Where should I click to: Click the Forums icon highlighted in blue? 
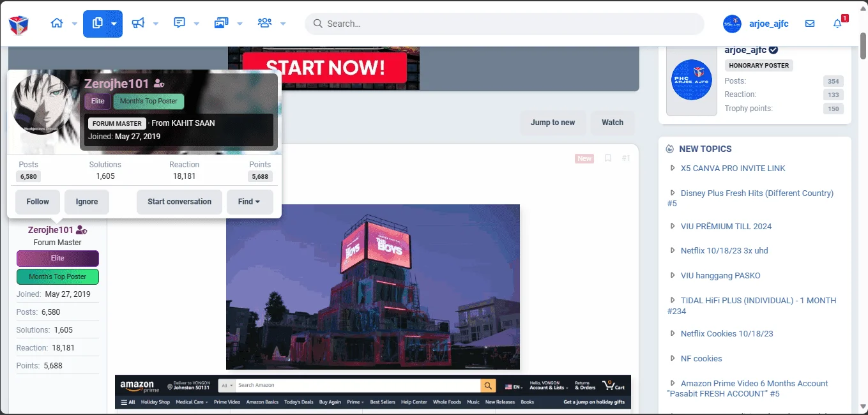(x=97, y=24)
